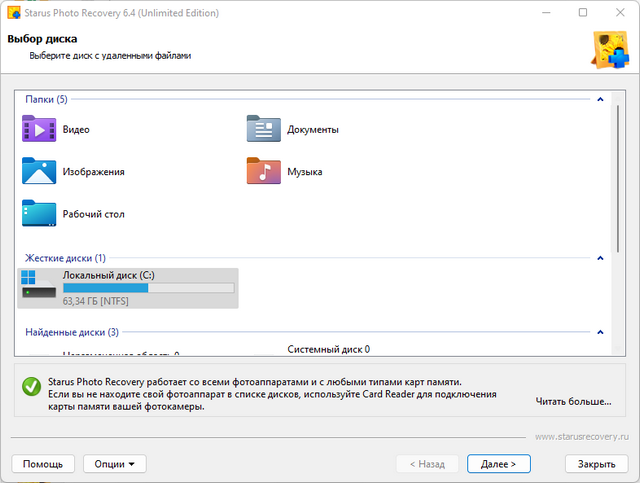Click the Изображения folder icon

pos(39,171)
